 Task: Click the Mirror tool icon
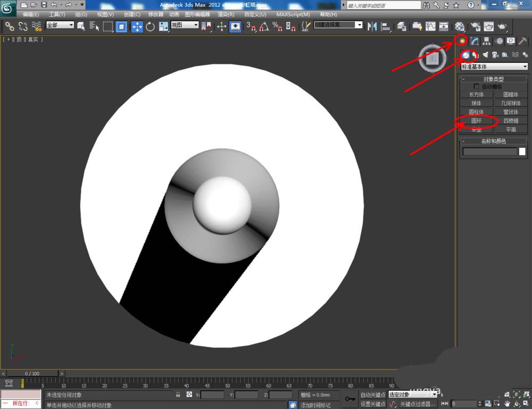pyautogui.click(x=372, y=27)
